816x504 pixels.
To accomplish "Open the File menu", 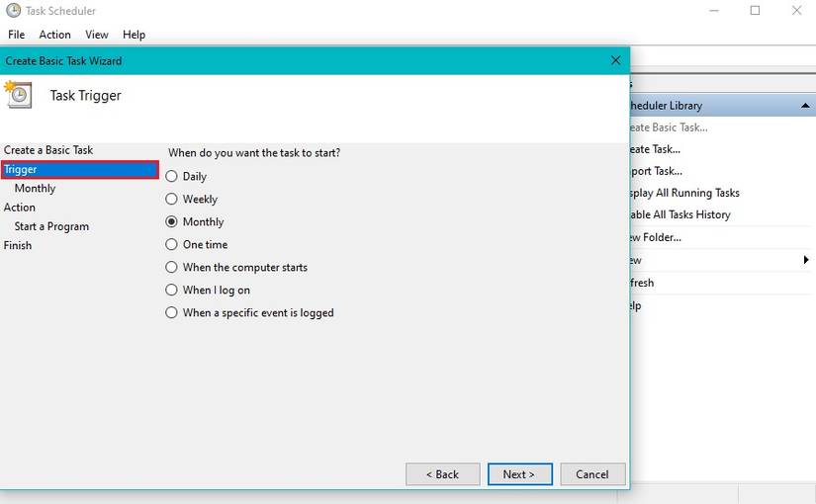I will click(x=16, y=35).
